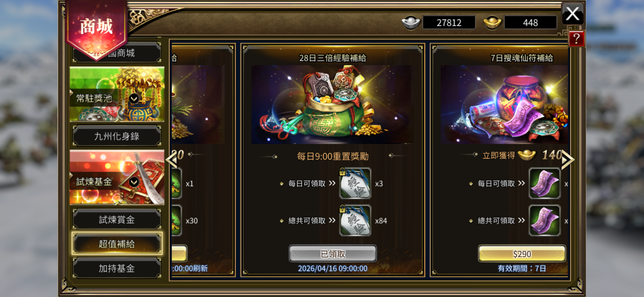This screenshot has width=644, height=297.
Task: Switch to the 試煉賞金 tab
Action: tap(117, 219)
